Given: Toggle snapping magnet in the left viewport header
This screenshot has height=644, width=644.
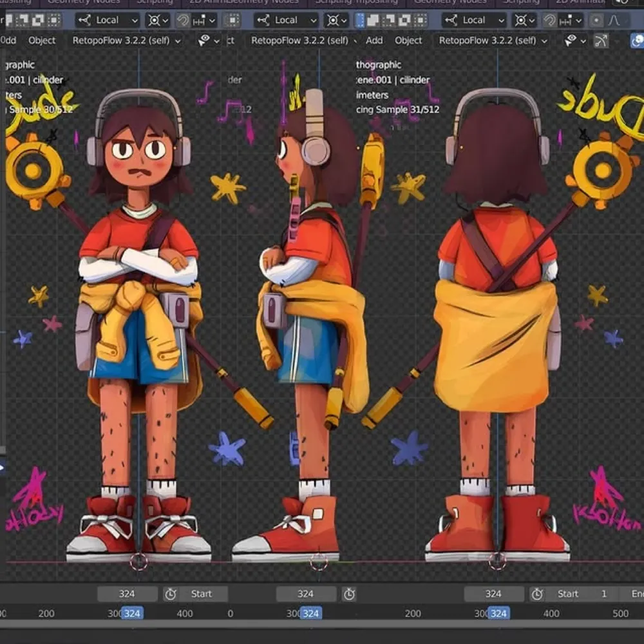Looking at the screenshot, I should (183, 20).
